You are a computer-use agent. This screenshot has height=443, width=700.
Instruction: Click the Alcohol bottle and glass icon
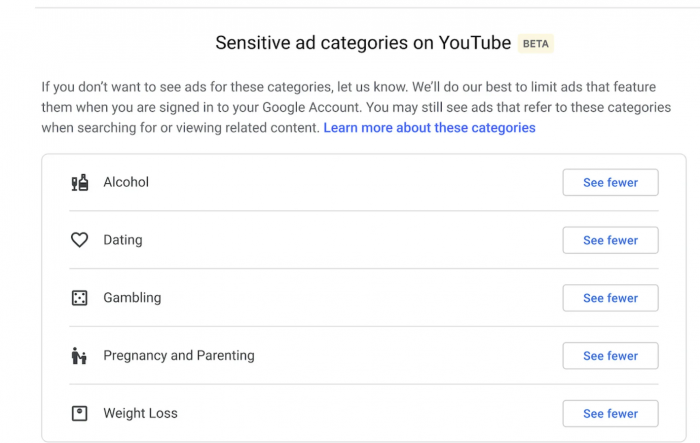[80, 183]
